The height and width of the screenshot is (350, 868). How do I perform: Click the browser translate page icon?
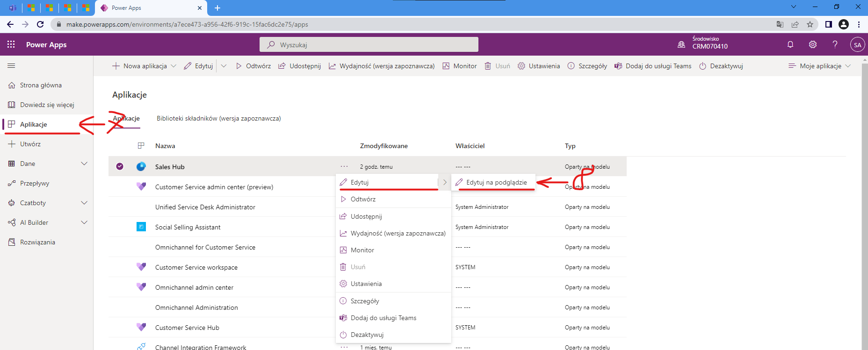tap(780, 24)
